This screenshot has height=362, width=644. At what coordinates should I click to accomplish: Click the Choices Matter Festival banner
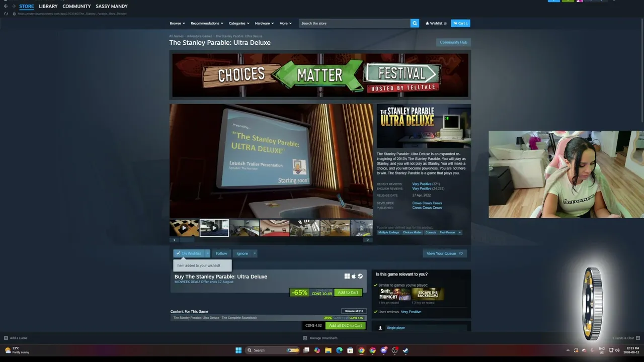tap(320, 75)
